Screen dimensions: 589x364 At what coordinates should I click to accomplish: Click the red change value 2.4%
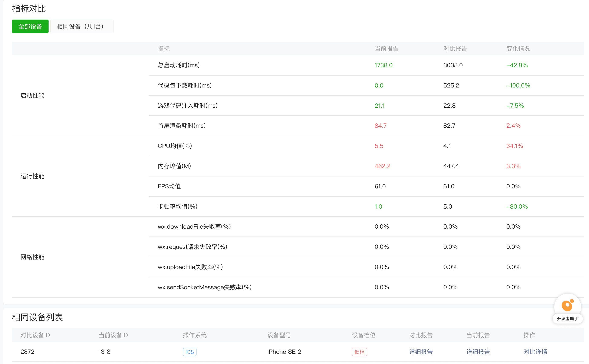(x=513, y=126)
